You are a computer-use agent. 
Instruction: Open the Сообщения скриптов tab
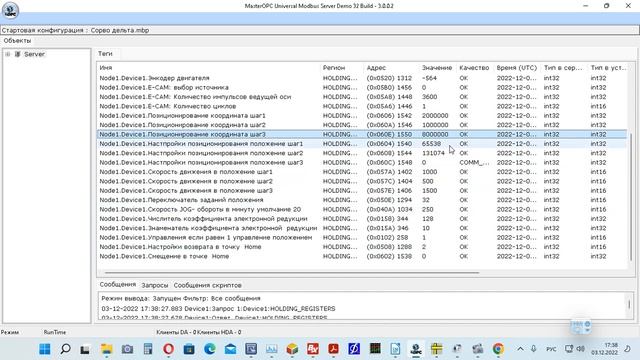(x=207, y=285)
